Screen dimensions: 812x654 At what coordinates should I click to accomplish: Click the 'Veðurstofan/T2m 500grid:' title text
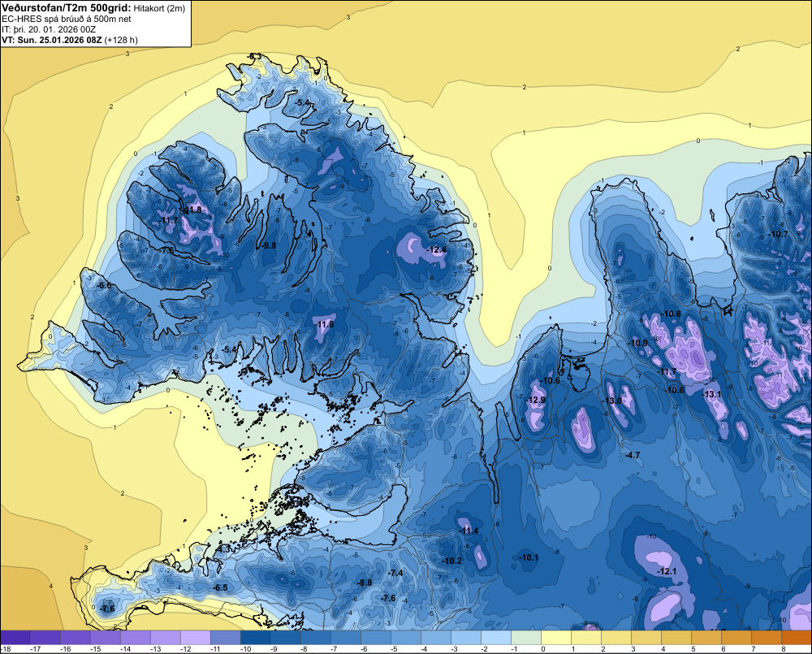[66, 7]
